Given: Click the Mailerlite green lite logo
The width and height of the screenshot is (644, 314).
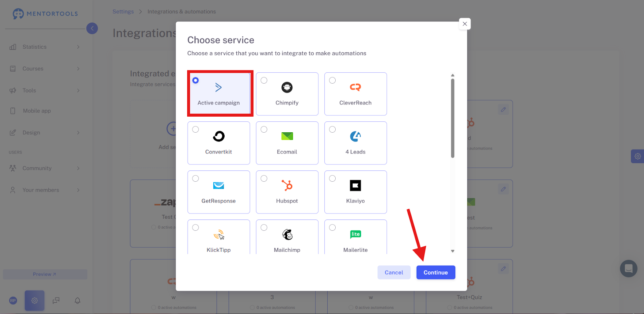Looking at the screenshot, I should pyautogui.click(x=355, y=234).
